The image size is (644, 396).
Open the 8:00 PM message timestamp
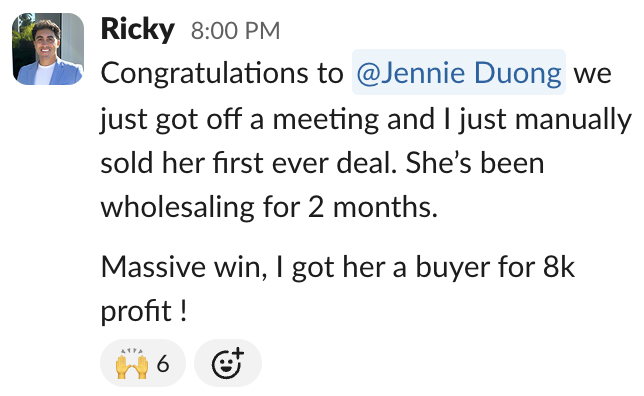(x=235, y=31)
